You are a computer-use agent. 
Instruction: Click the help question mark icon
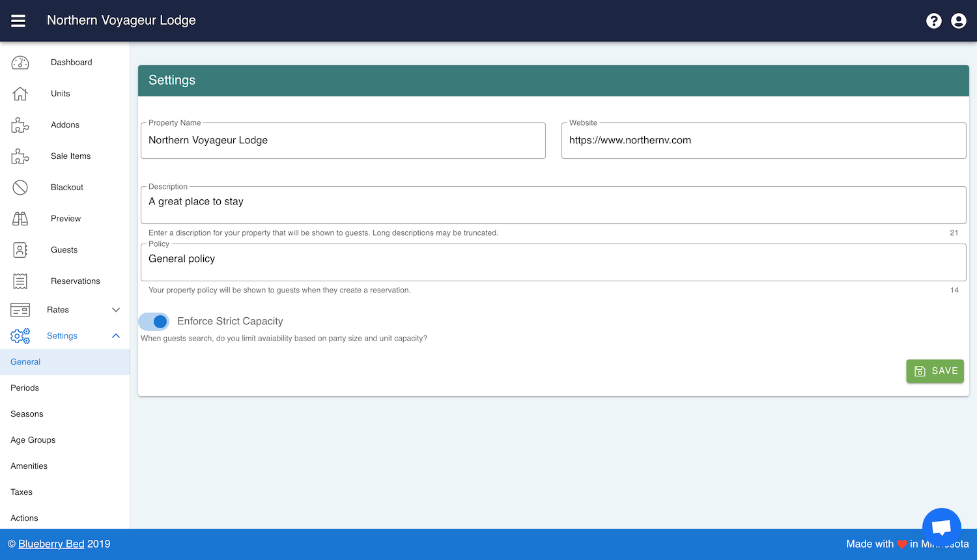(x=933, y=21)
